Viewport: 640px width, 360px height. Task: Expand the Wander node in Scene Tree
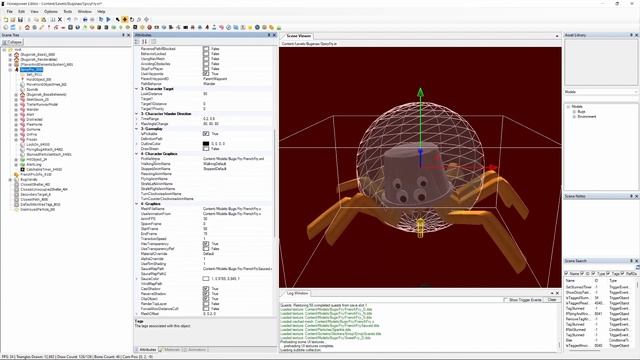coord(16,109)
